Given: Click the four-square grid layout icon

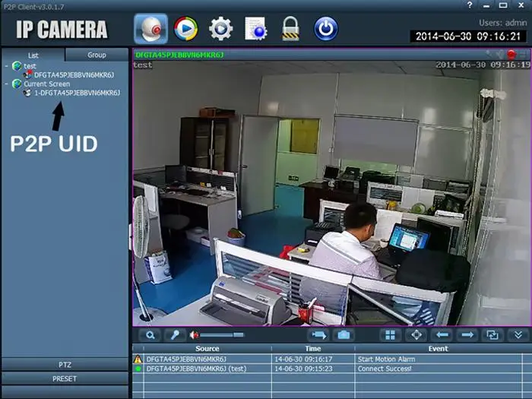Looking at the screenshot, I should pos(390,334).
